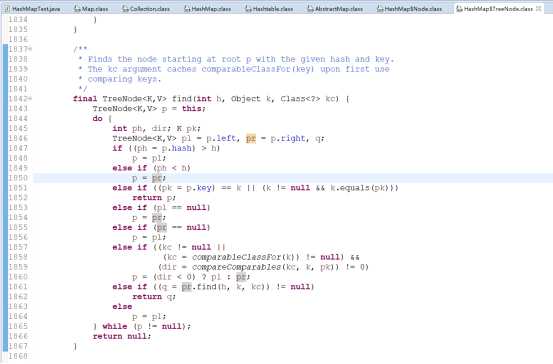This screenshot has width=553, height=364.
Task: Click '(dir < 0) ? pl : pr' on line 1060
Action: tap(199, 277)
